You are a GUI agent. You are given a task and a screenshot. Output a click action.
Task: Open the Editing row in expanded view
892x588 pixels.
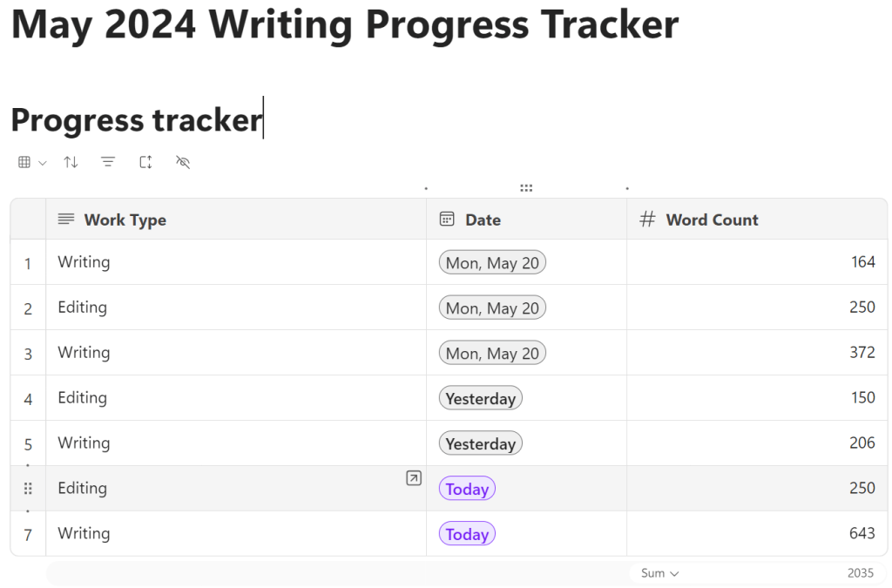(414, 477)
